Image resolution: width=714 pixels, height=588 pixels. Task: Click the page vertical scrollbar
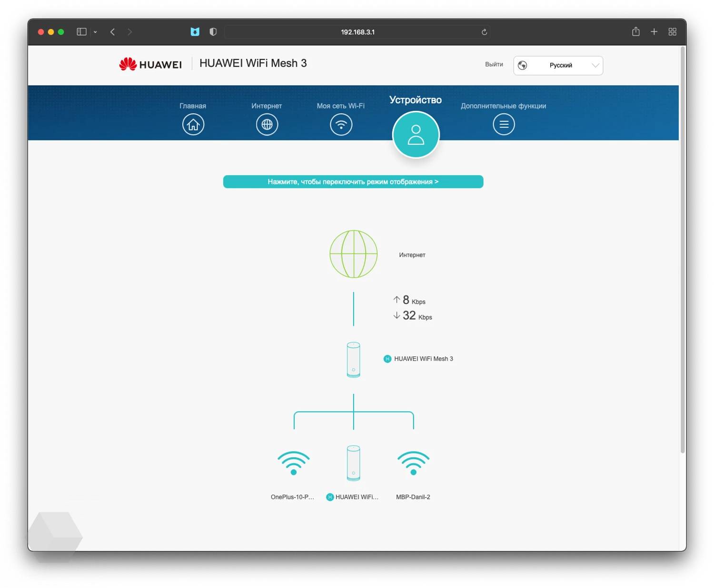(683, 249)
